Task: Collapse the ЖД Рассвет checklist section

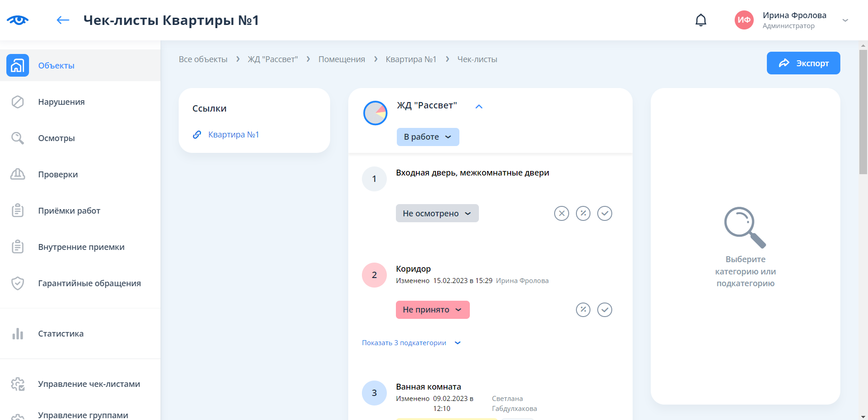Action: tap(478, 107)
